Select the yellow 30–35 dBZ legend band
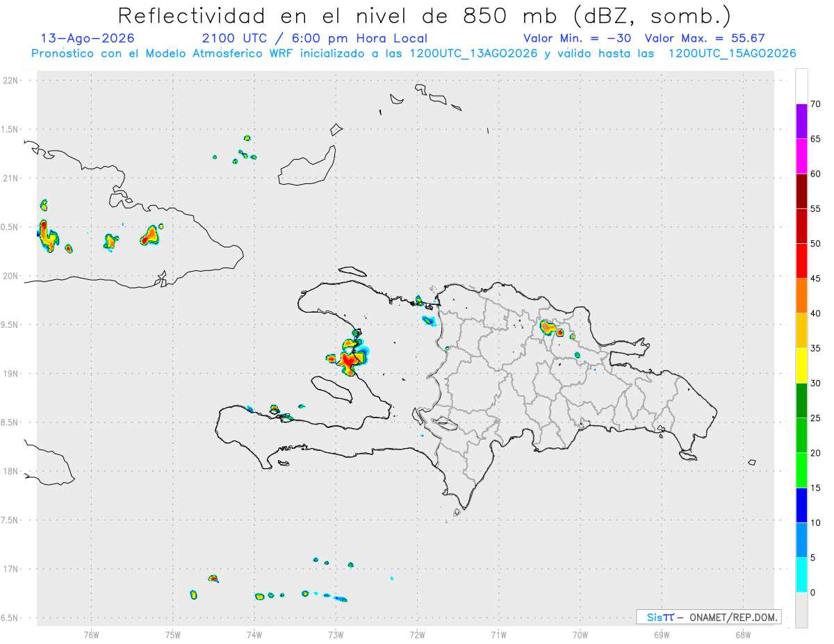Viewport: 834px width, 644px height. (x=801, y=365)
